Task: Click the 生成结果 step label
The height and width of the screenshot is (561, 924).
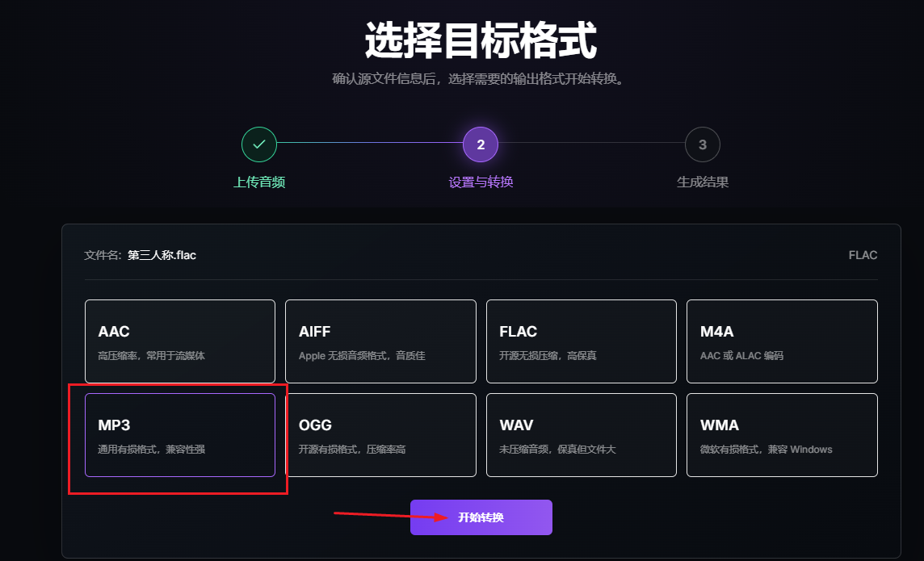Action: pos(703,182)
